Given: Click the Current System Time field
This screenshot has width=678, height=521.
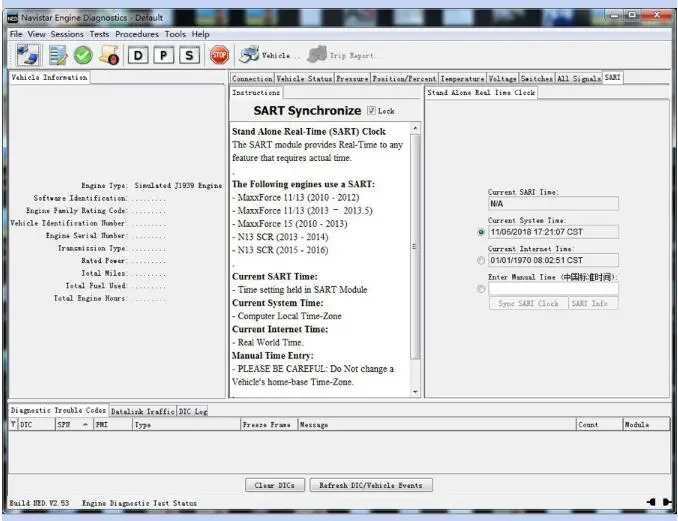Looking at the screenshot, I should click(x=553, y=232).
